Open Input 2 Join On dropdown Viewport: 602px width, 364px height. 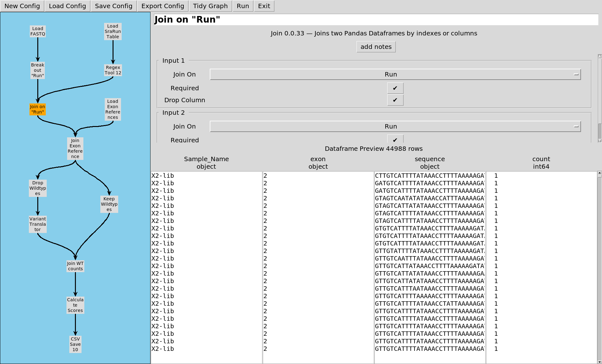(x=395, y=126)
